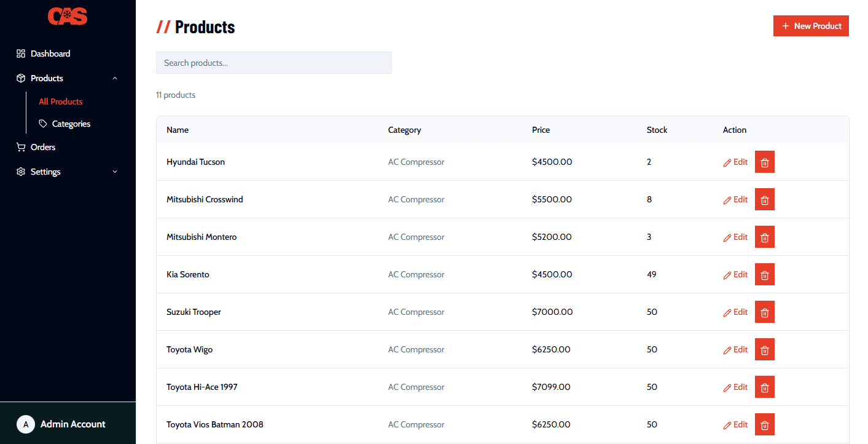Open the Admin Account label
Screen dimensions: 868x444
click(73, 424)
